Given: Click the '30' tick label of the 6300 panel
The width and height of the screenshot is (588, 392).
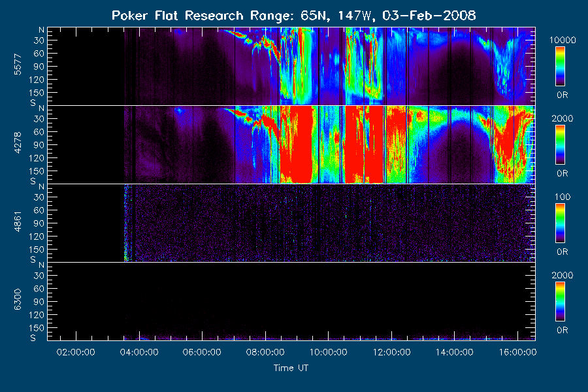Looking at the screenshot, I should [x=39, y=276].
